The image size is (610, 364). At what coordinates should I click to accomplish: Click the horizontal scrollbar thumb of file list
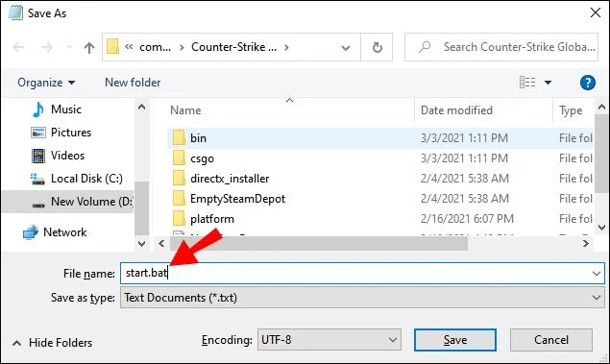pyautogui.click(x=319, y=244)
